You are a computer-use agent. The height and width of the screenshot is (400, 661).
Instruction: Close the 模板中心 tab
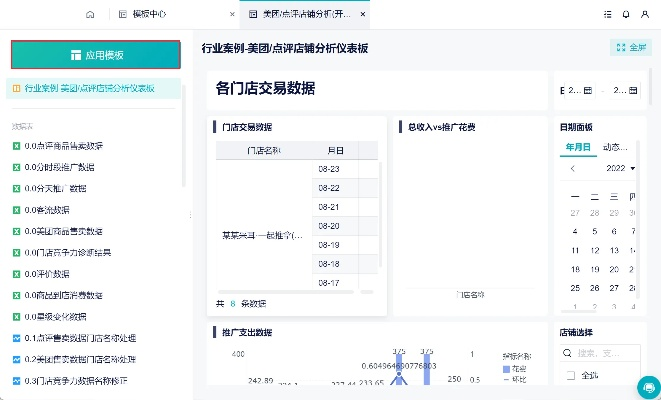point(232,15)
